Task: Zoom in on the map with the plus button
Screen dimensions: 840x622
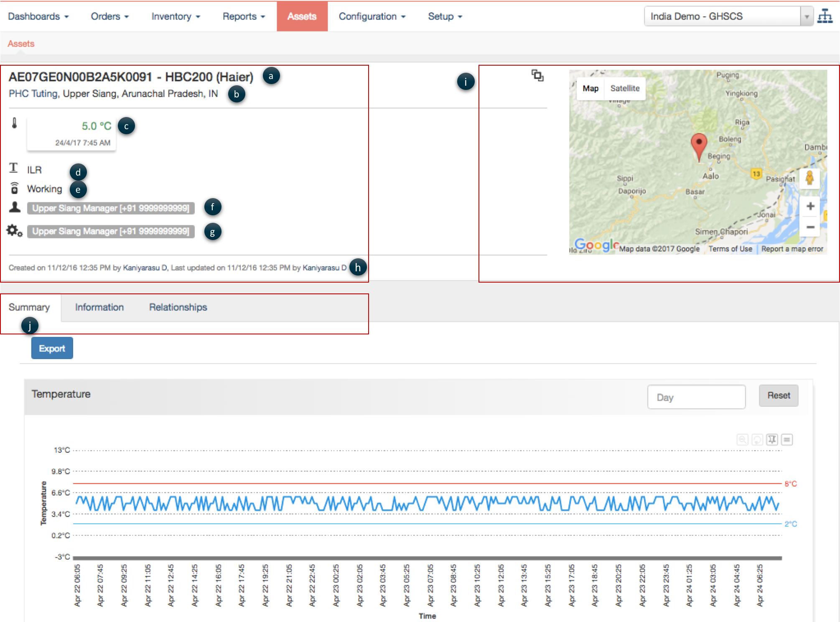Action: click(810, 206)
